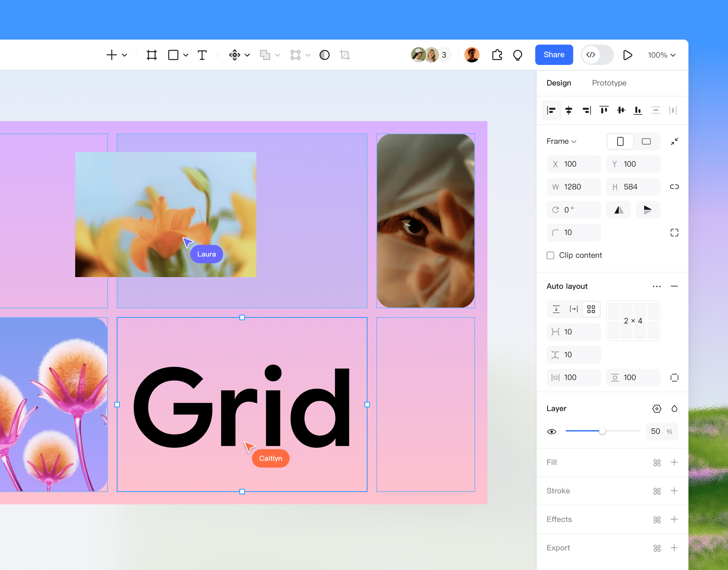Viewport: 728px width, 570px height.
Task: Toggle the layer visibility eye icon
Action: 552,431
